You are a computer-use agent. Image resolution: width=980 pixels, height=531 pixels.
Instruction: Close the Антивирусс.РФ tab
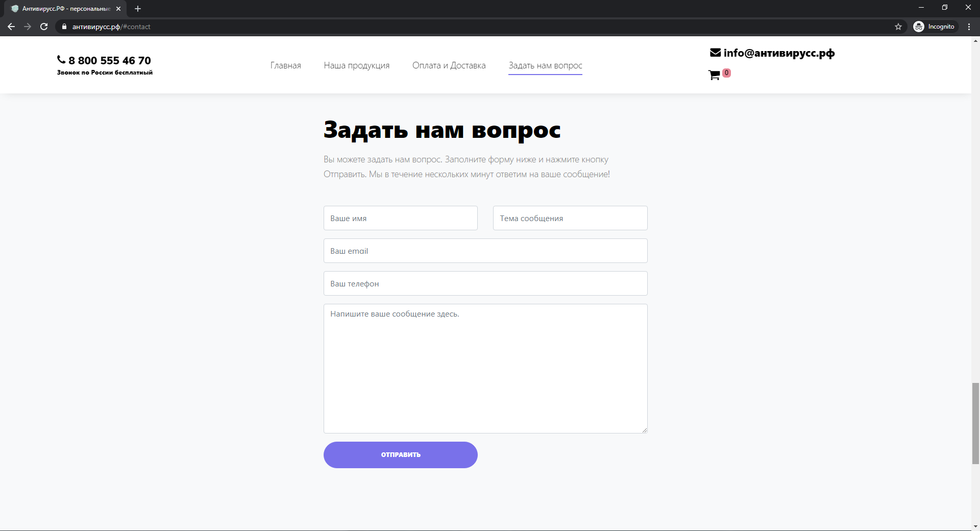[118, 9]
